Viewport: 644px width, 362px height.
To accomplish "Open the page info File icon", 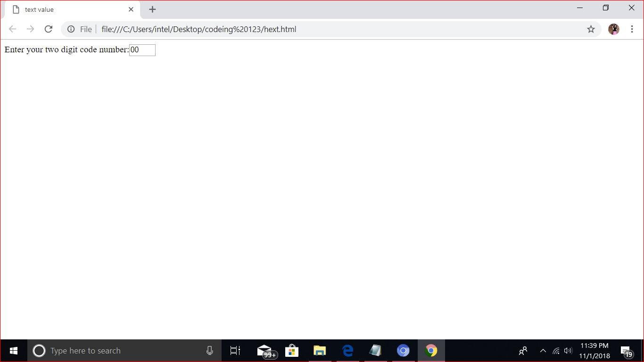I will click(x=71, y=29).
